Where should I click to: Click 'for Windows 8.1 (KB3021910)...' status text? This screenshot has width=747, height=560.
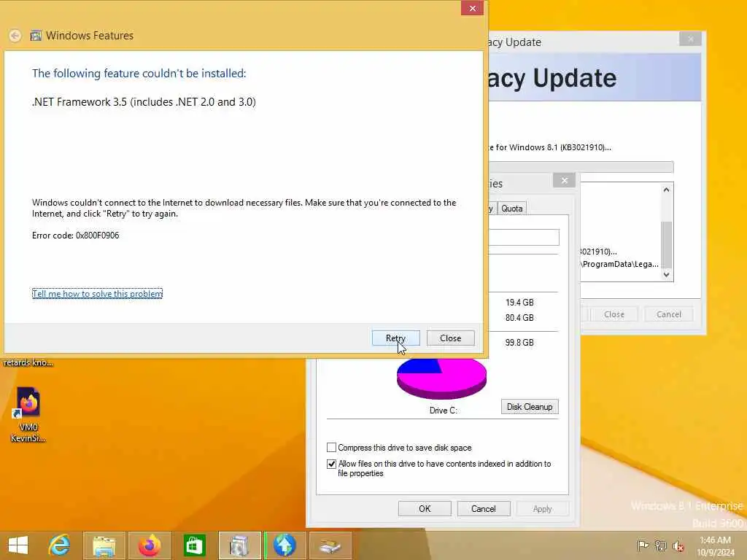point(551,147)
